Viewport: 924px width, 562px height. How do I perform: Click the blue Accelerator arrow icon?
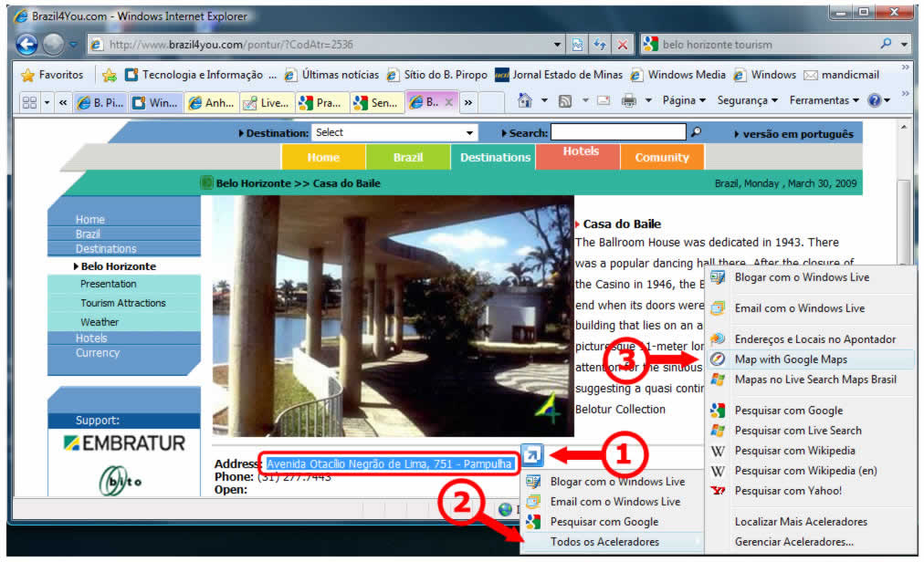[532, 454]
